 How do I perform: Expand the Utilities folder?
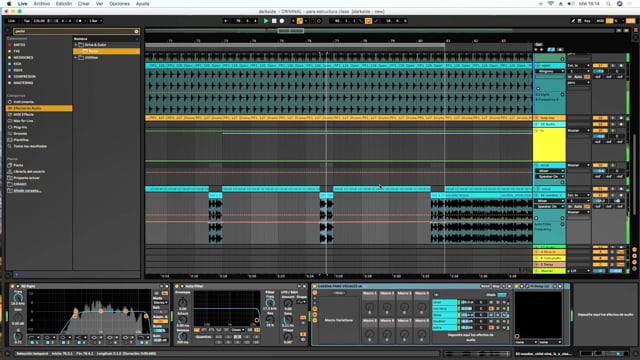[76, 58]
